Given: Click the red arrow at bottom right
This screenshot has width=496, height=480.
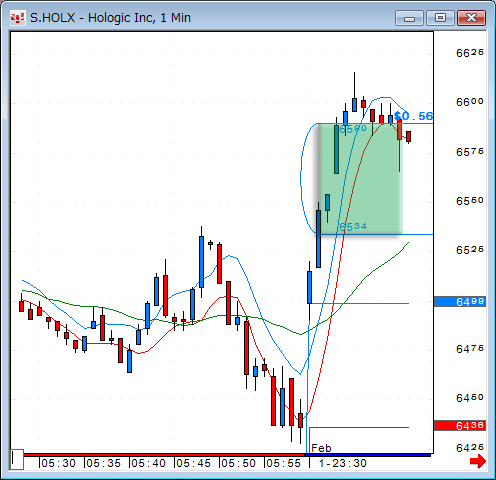Looking at the screenshot, I should [478, 462].
